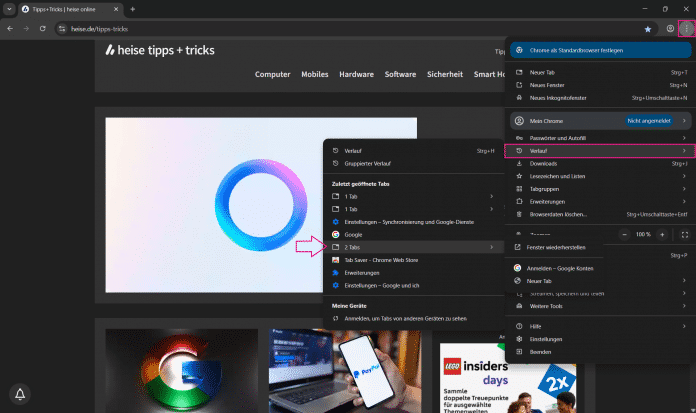This screenshot has width=696, height=413.
Task: Click the Chrome three-dot menu button
Action: 685,29
